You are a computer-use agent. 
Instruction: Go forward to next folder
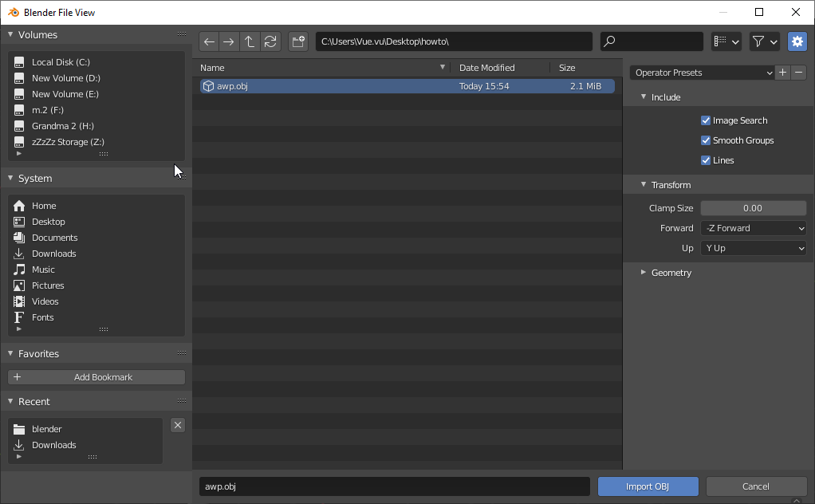click(229, 41)
